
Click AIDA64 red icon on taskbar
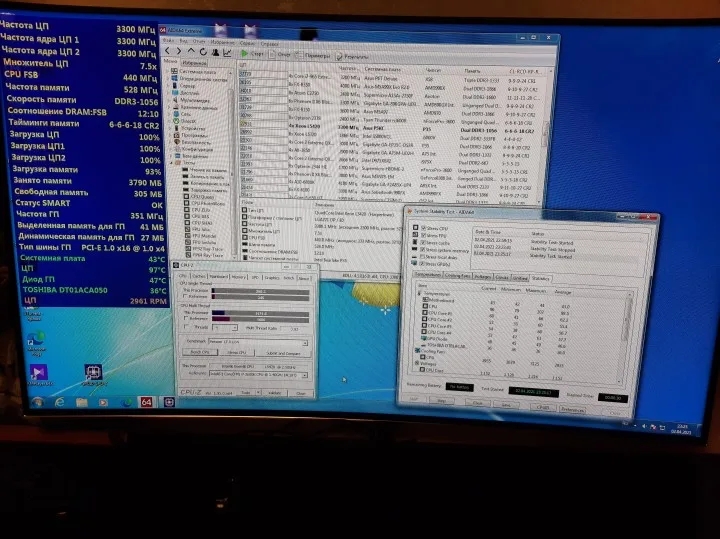(146, 402)
